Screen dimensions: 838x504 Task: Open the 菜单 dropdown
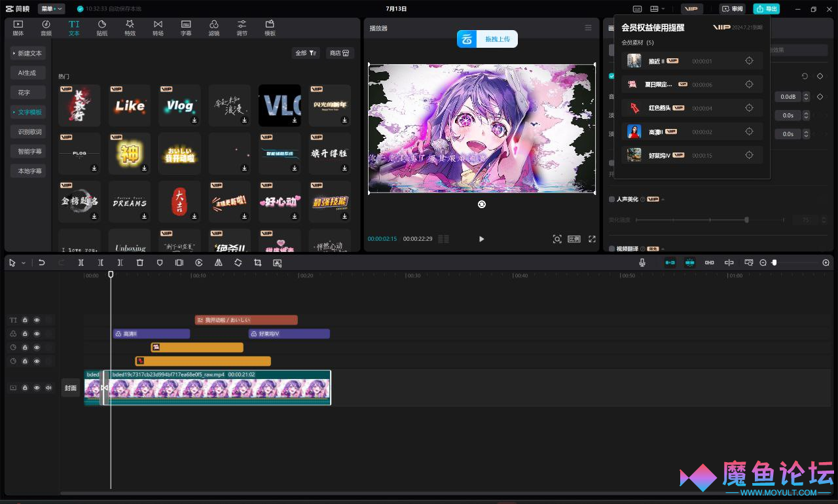click(51, 9)
